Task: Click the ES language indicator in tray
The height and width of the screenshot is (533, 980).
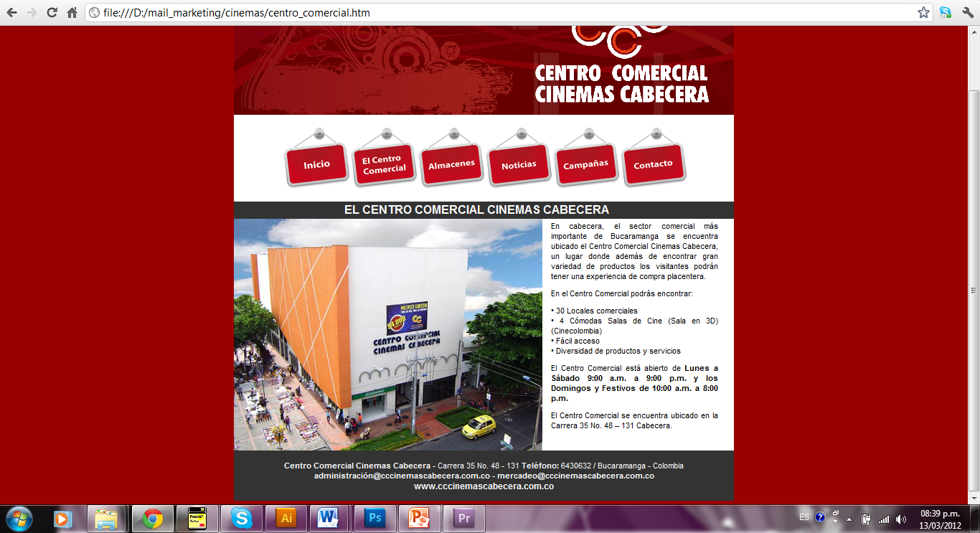Action: (x=804, y=517)
